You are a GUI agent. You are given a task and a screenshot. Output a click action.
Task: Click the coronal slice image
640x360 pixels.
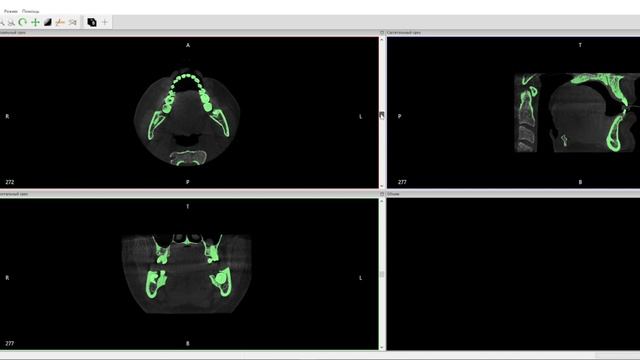pyautogui.click(x=187, y=274)
